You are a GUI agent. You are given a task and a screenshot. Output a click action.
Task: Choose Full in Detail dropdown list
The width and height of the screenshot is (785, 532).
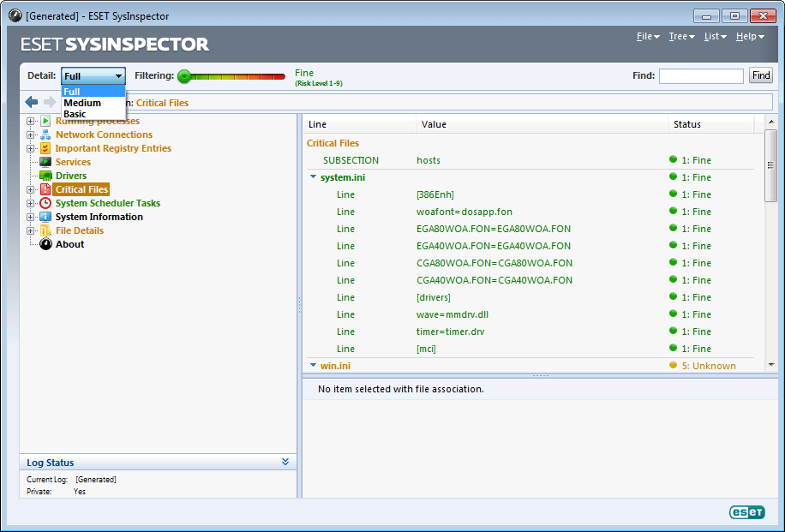(x=93, y=92)
